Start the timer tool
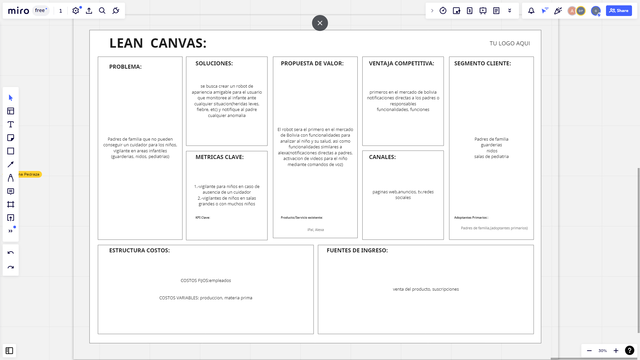640x360 pixels. (x=443, y=11)
